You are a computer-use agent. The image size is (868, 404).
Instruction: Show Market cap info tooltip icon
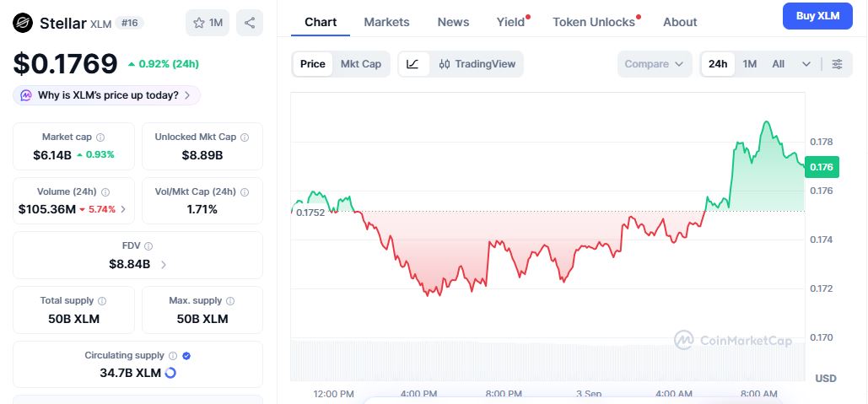click(x=100, y=137)
